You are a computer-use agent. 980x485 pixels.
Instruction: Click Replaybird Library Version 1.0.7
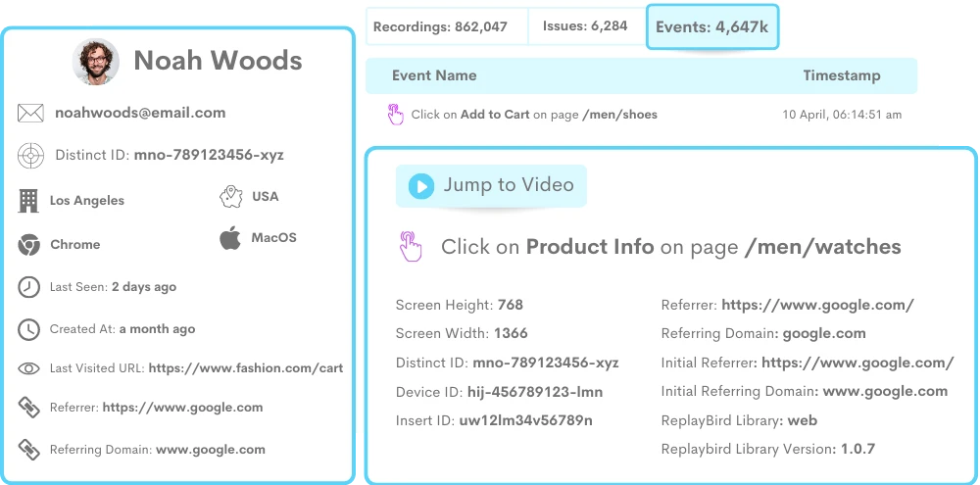tap(857, 449)
